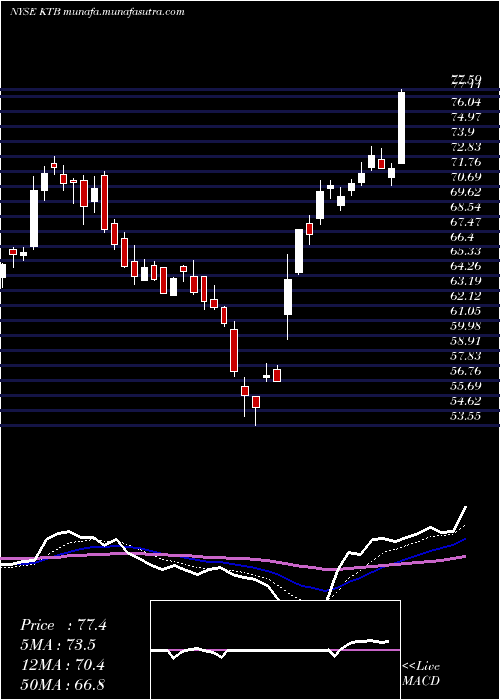Click the 50MA : 66.8 readout

(62, 684)
